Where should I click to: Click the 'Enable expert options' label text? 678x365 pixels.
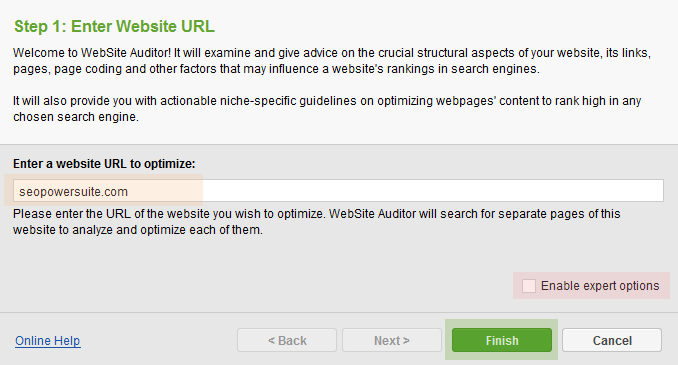coord(600,286)
